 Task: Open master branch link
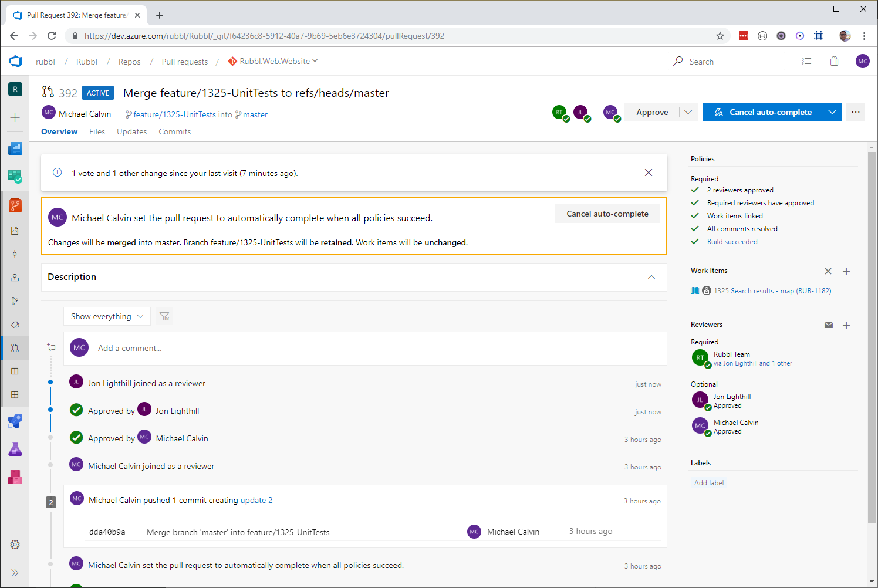[255, 114]
